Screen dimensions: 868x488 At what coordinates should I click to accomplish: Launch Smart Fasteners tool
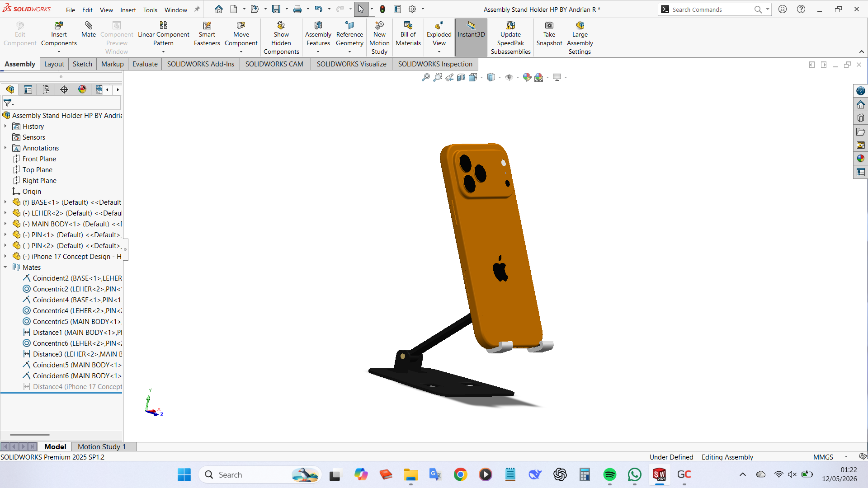(x=207, y=34)
